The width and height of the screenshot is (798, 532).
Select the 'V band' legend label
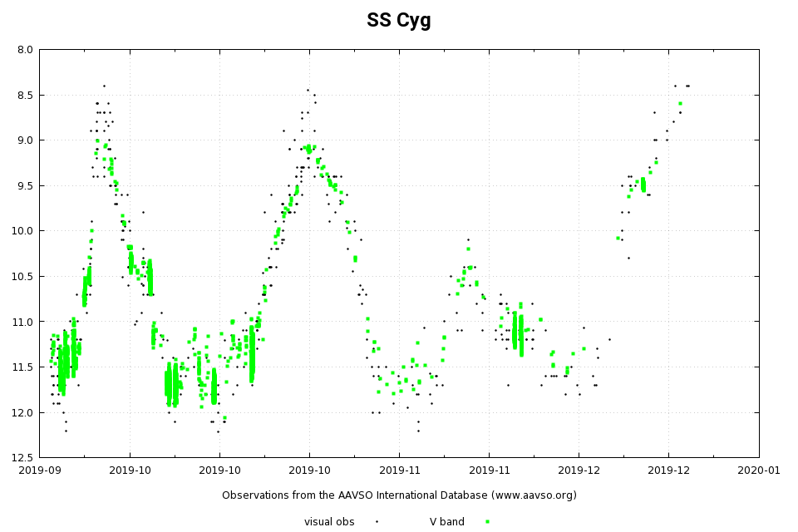point(446,522)
